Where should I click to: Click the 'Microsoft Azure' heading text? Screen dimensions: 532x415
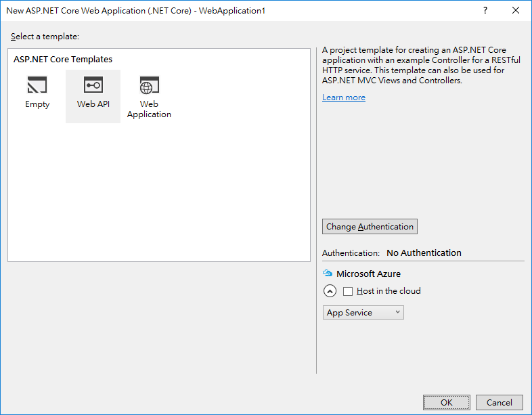[x=368, y=274]
